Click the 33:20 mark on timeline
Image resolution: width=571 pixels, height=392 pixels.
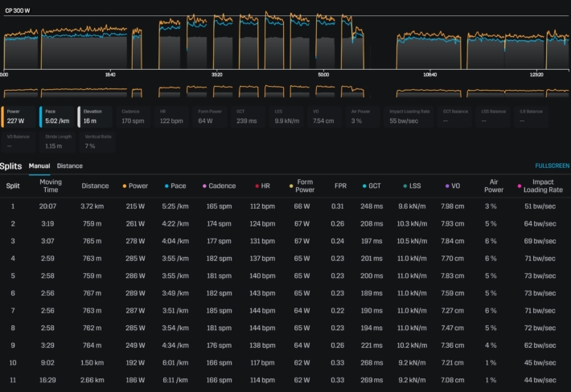tap(217, 74)
